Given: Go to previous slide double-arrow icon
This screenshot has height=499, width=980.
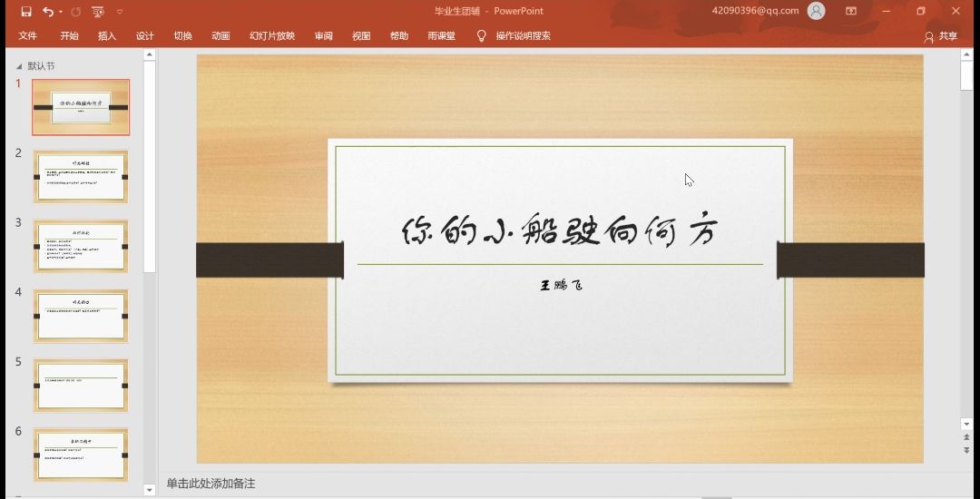Looking at the screenshot, I should (966, 437).
